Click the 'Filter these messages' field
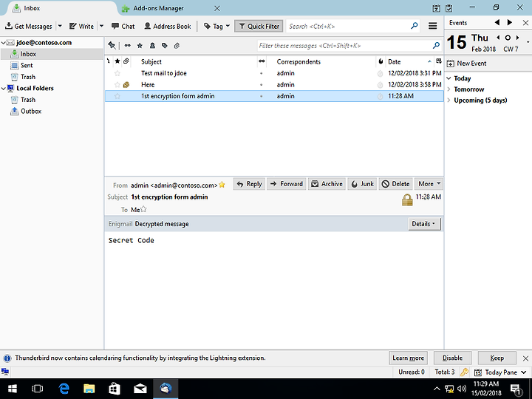The height and width of the screenshot is (399, 532). [x=349, y=46]
